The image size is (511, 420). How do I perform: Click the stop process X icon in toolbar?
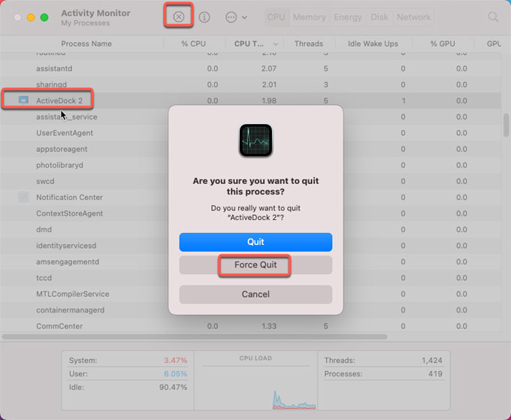point(179,17)
